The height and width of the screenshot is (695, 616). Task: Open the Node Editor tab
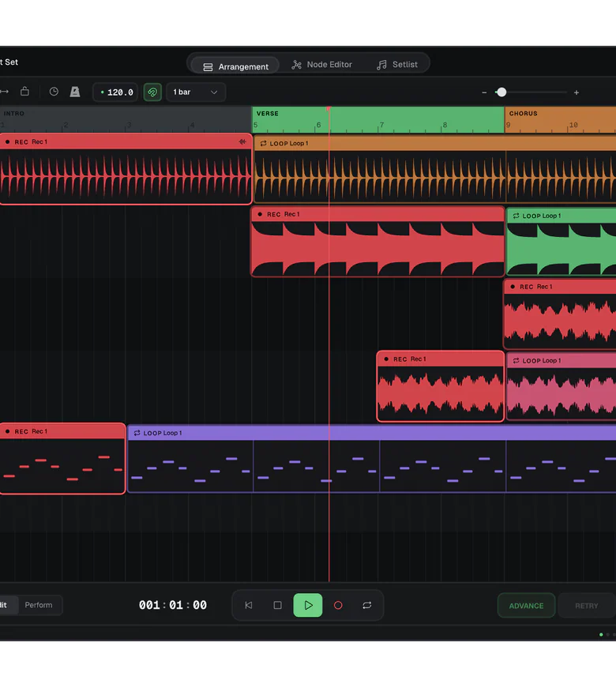click(x=321, y=65)
